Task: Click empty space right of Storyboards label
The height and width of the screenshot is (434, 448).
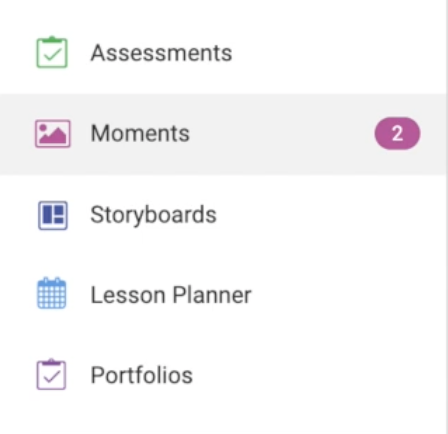Action: [330, 215]
